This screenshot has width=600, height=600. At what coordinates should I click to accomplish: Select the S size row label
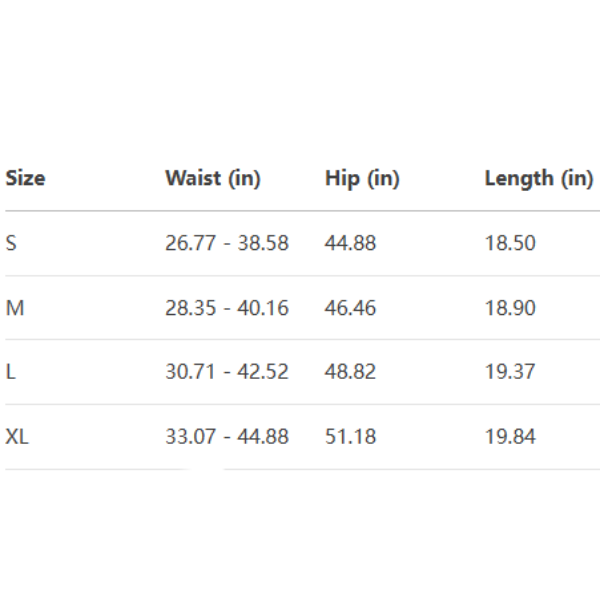(11, 243)
